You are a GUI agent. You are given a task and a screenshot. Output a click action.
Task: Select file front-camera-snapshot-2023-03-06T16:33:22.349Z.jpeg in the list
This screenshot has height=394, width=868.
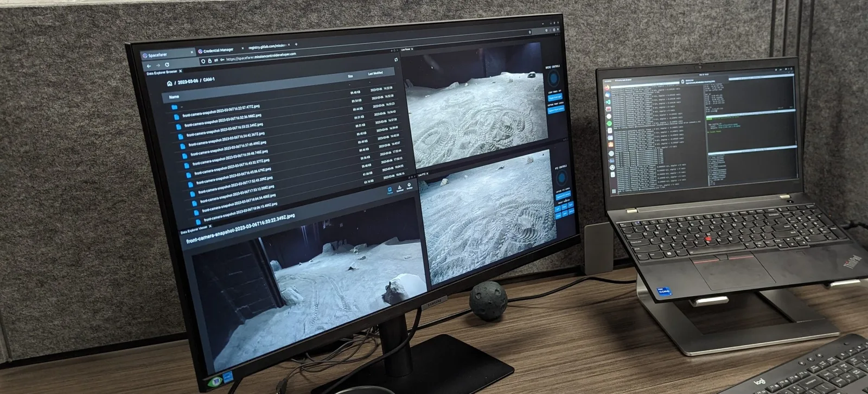pyautogui.click(x=225, y=130)
